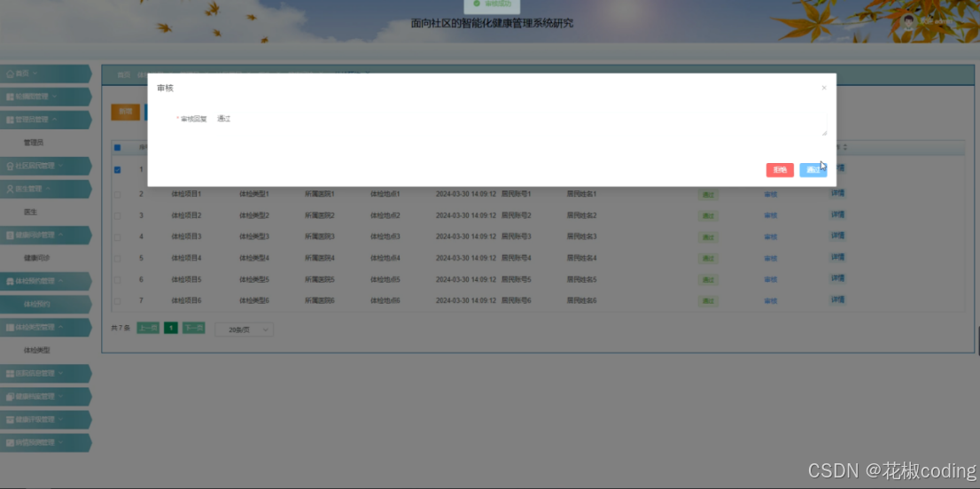
Task: Click the blue 通过 button in dialog
Action: (813, 170)
